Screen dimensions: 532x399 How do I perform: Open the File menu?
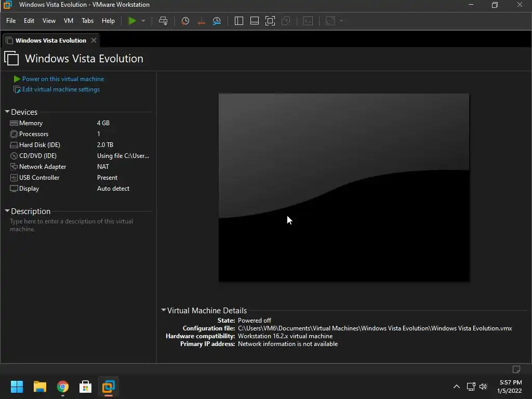click(11, 21)
